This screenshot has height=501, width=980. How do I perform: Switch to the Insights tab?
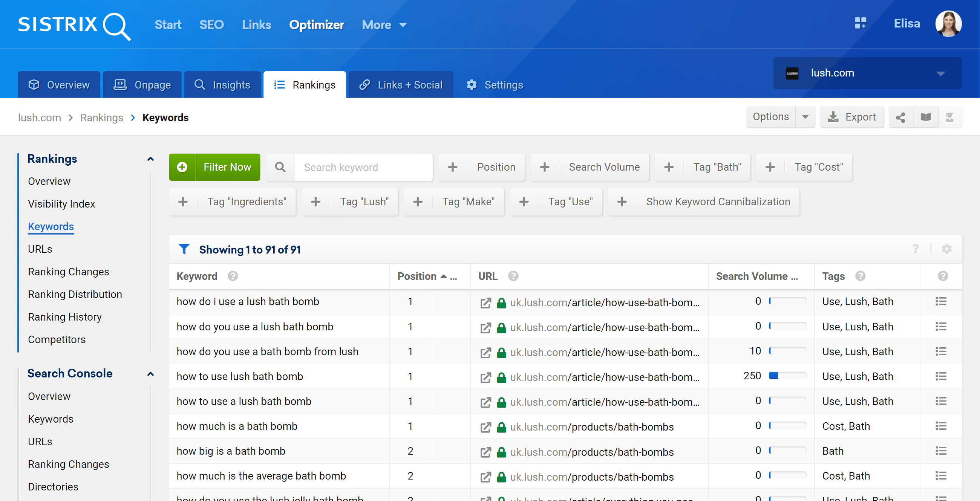222,85
